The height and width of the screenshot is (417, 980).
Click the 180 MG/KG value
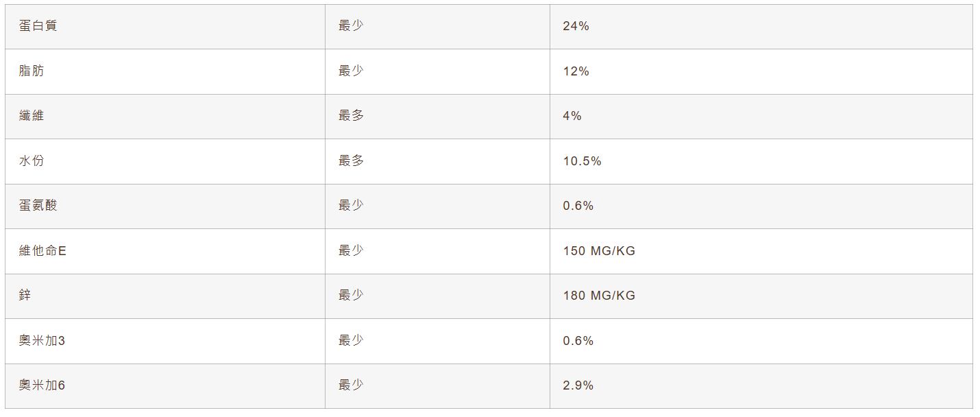pos(599,296)
